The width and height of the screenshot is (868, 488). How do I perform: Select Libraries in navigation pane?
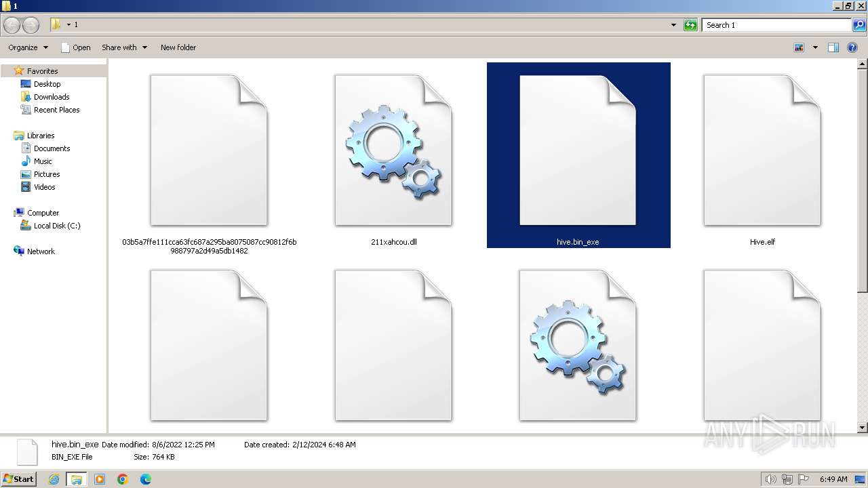tap(41, 136)
